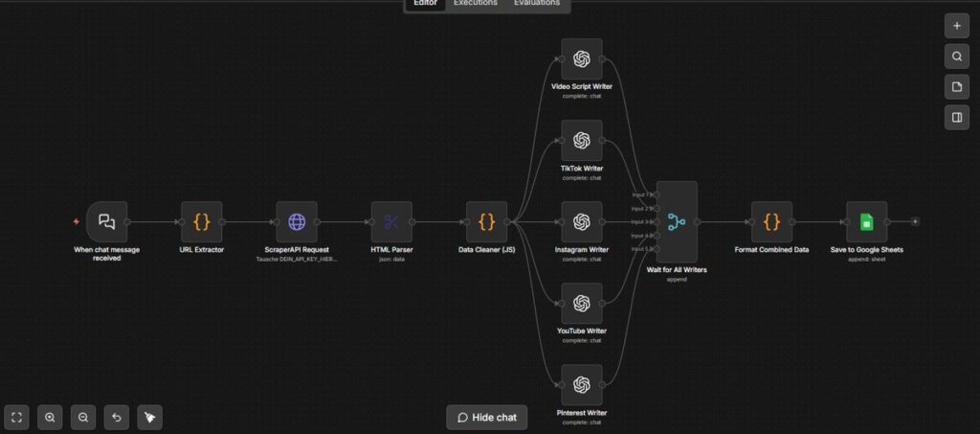The image size is (980, 434).
Task: Click the 'Pinterest Writer' label
Action: pyautogui.click(x=582, y=413)
